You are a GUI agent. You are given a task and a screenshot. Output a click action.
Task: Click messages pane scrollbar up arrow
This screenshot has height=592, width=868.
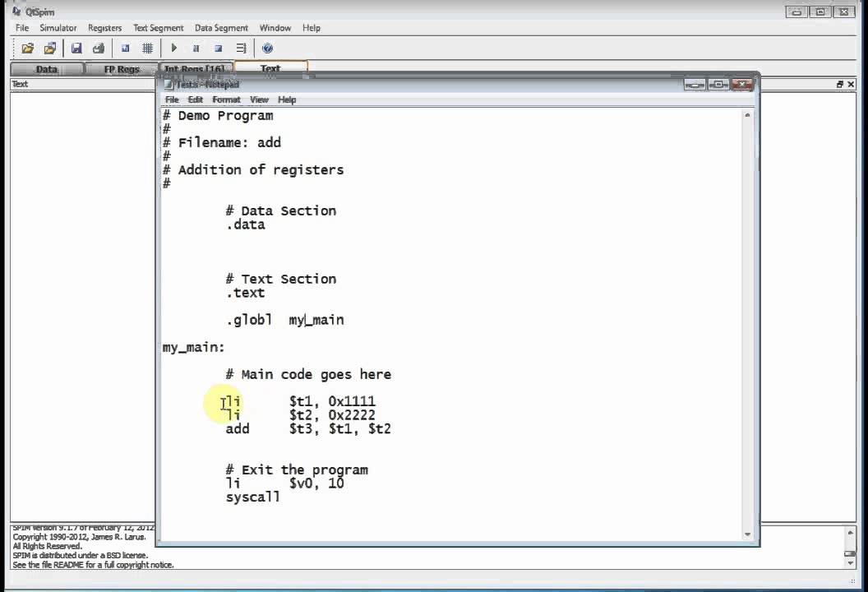tap(850, 532)
